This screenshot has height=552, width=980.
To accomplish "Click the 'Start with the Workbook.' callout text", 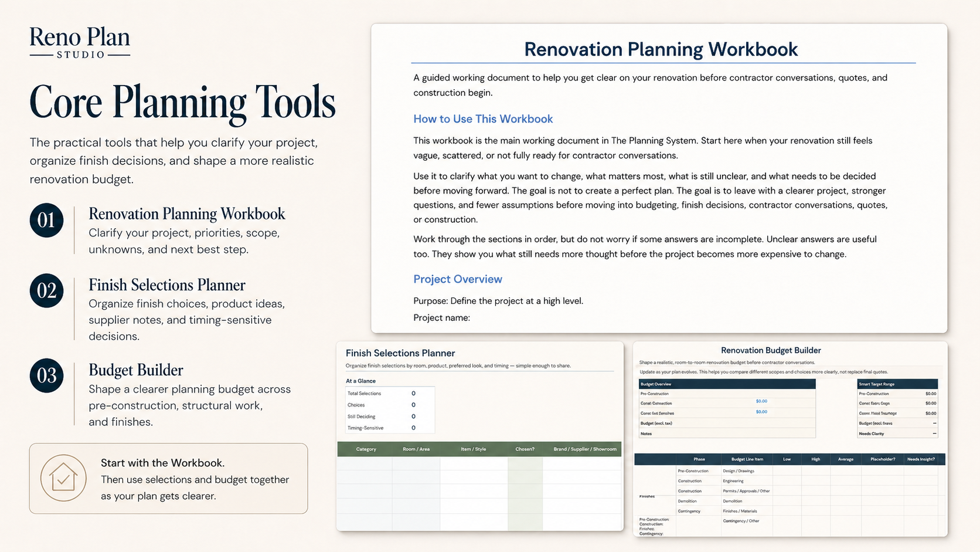I will [162, 463].
